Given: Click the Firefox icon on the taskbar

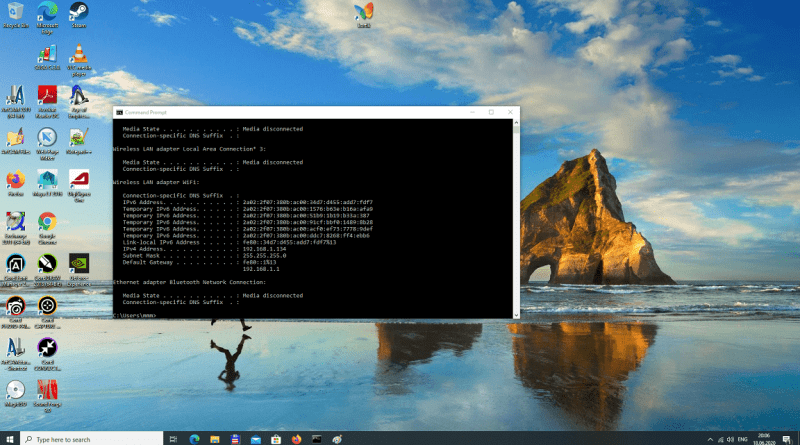Looking at the screenshot, I should [296, 438].
